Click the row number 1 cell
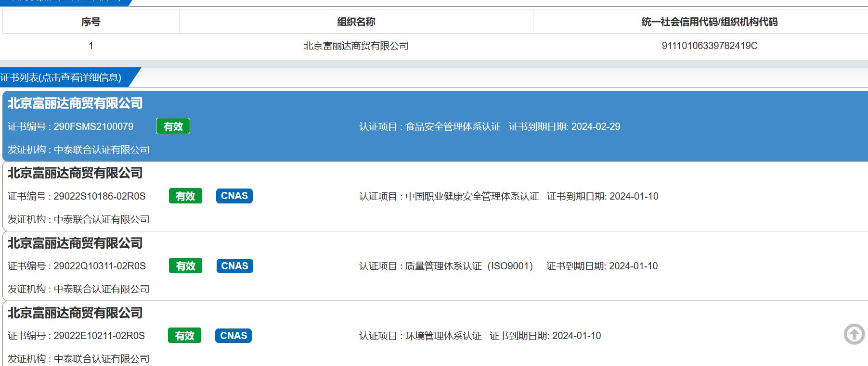 (91, 46)
